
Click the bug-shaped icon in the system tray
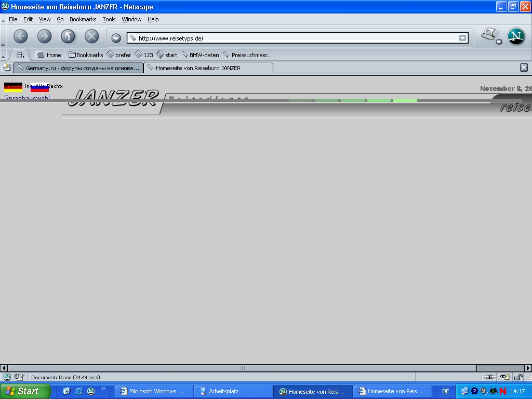coord(494,391)
